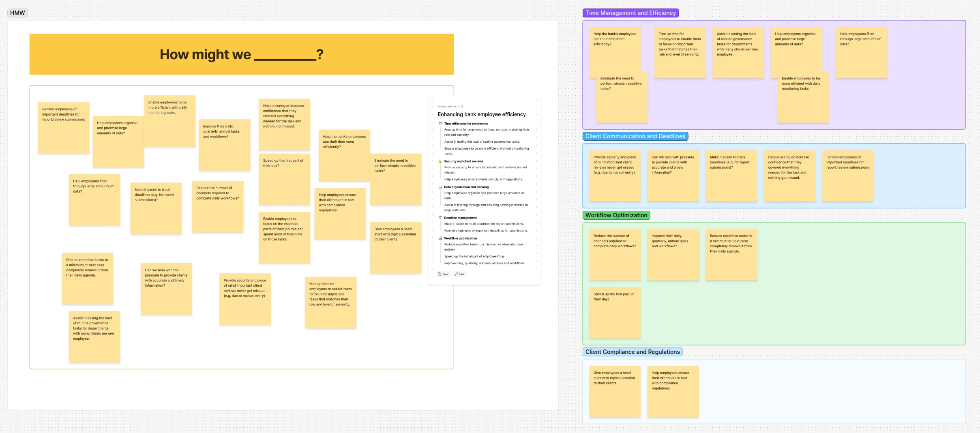Select 'Data organization and tracking' heading

coord(466,187)
